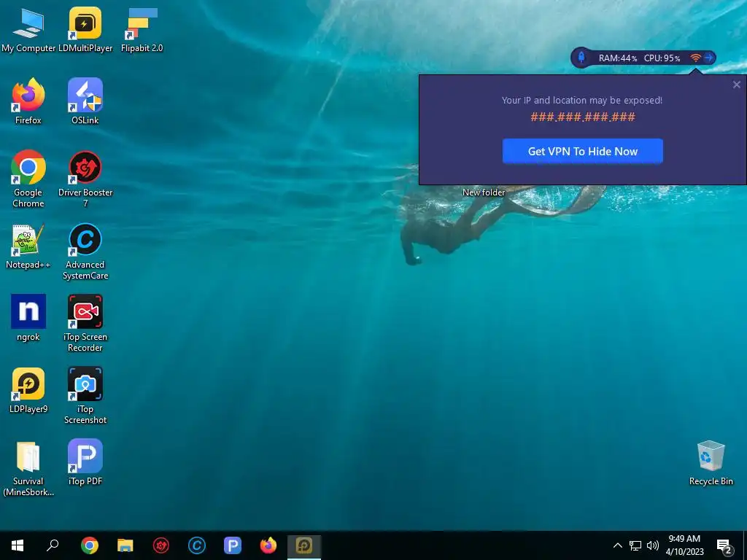
Task: Select the ngrok desktop icon
Action: (28, 318)
